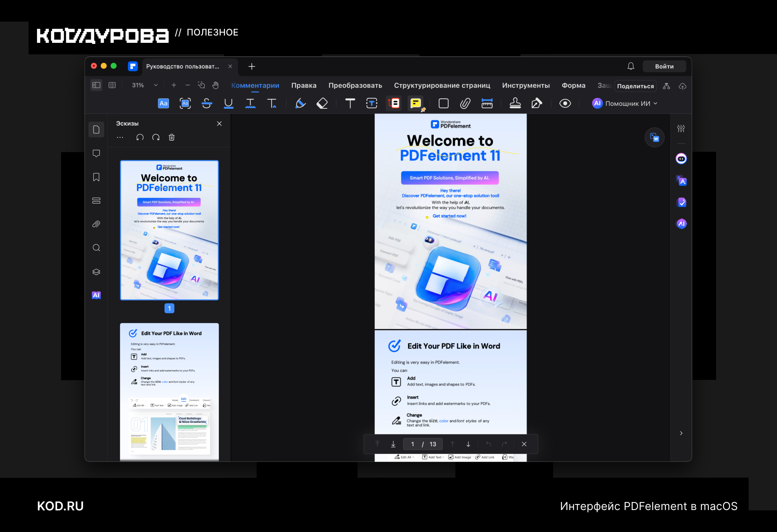Select the caret insert text tool

point(272,104)
